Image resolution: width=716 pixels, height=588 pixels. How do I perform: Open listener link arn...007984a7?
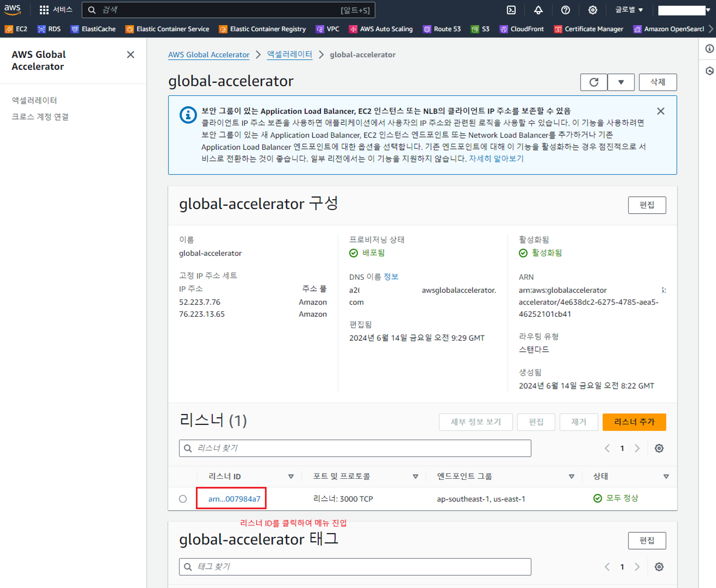(234, 498)
